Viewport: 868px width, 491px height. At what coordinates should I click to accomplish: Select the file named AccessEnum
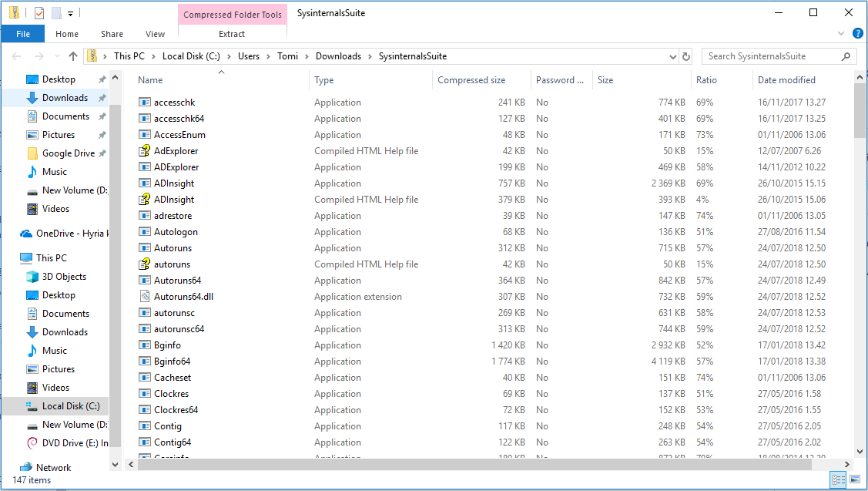(179, 135)
